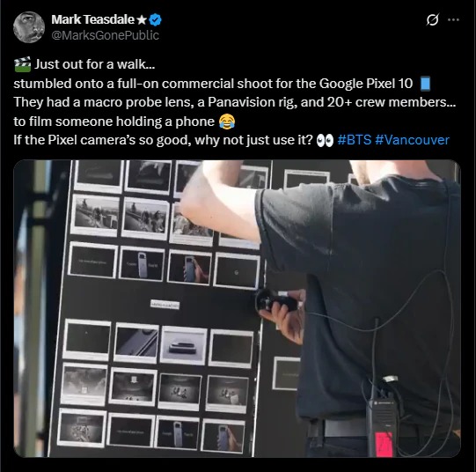The image size is (476, 472).
Task: Click the clapperboard emoji in the tweet
Action: pos(23,64)
